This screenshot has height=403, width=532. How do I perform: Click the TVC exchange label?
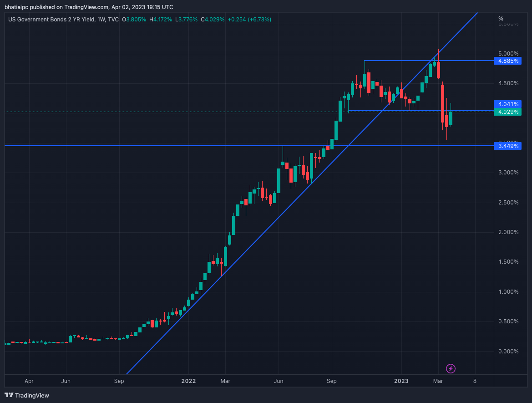[112, 20]
